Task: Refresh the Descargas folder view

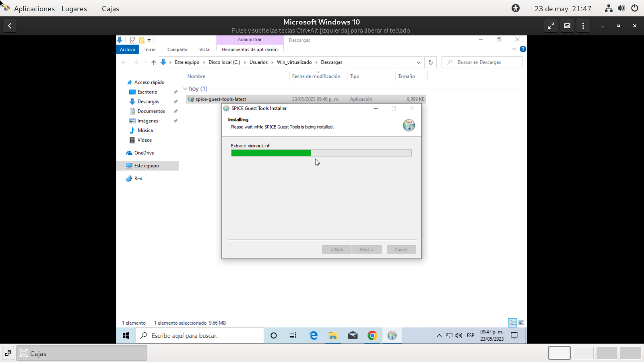Action: tap(431, 62)
